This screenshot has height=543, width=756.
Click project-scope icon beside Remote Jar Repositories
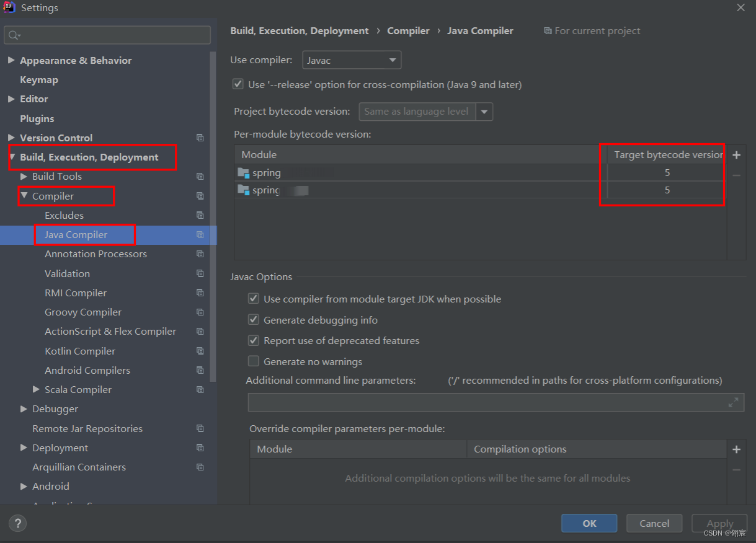coord(200,428)
